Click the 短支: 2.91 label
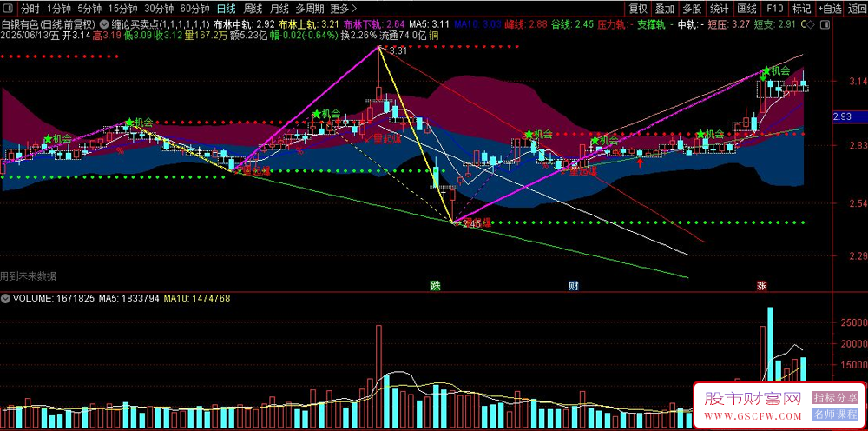868x431 pixels. (775, 24)
